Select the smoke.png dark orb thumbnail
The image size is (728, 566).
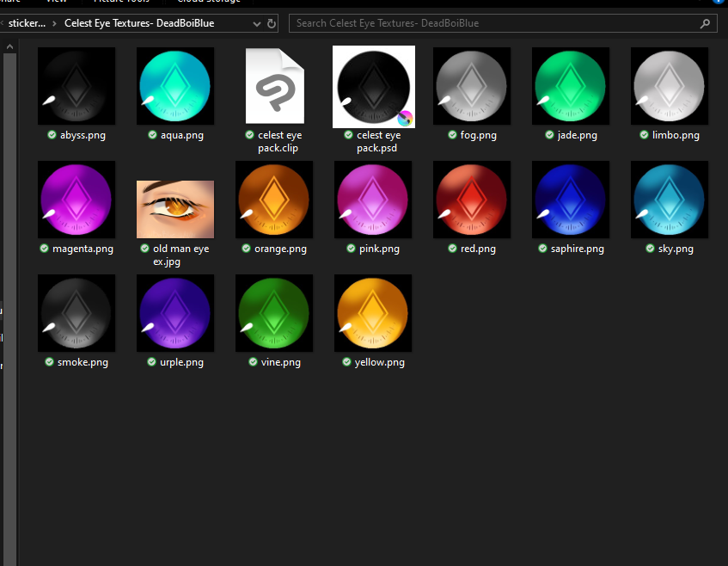point(76,313)
